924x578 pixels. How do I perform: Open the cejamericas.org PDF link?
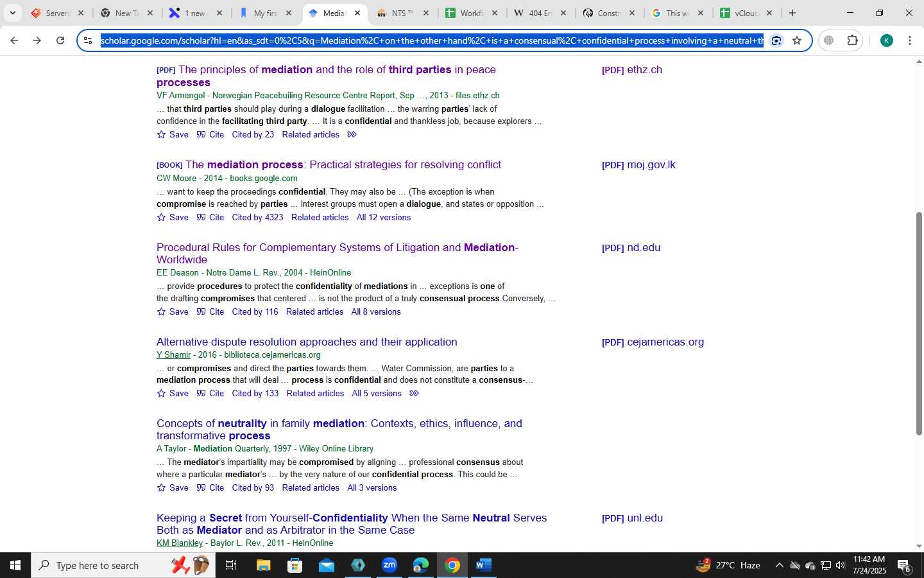653,342
